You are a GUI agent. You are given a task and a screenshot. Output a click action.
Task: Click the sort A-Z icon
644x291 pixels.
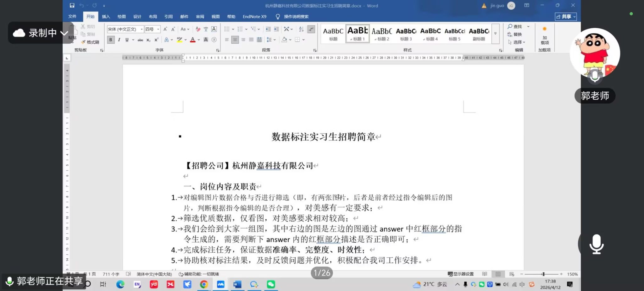pyautogui.click(x=301, y=29)
